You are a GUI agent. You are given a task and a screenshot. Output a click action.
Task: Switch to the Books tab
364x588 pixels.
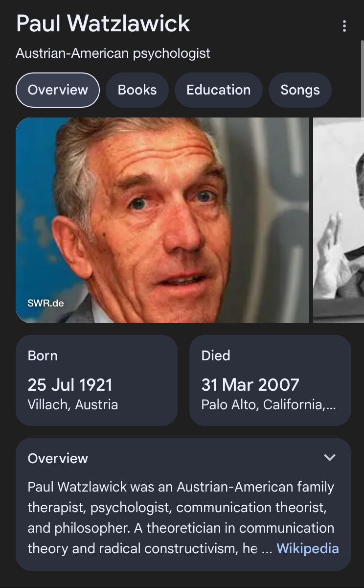(137, 90)
